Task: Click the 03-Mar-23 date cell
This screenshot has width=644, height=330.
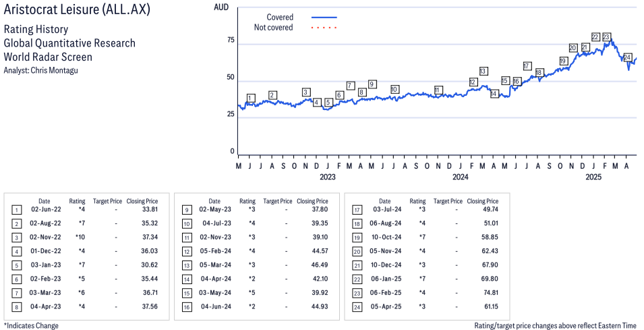Action: (x=45, y=293)
